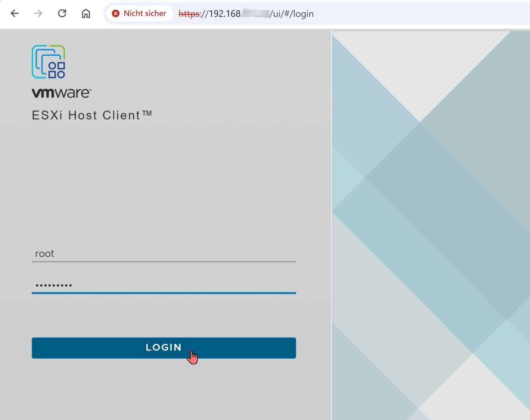
Task: Click the browser forward arrow
Action: (x=38, y=14)
